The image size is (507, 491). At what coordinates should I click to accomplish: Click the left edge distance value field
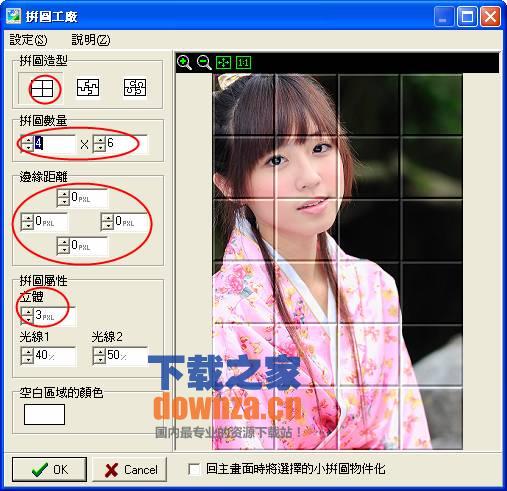point(51,222)
